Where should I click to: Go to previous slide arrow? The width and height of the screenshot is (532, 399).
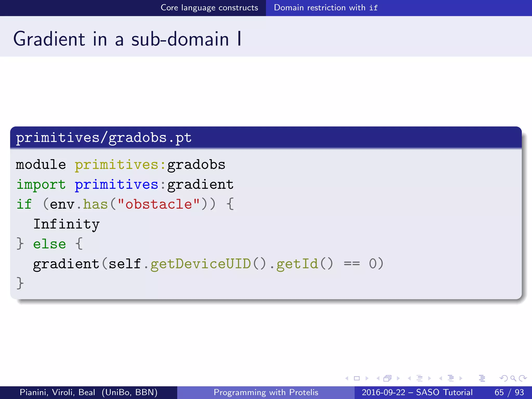[347, 378]
